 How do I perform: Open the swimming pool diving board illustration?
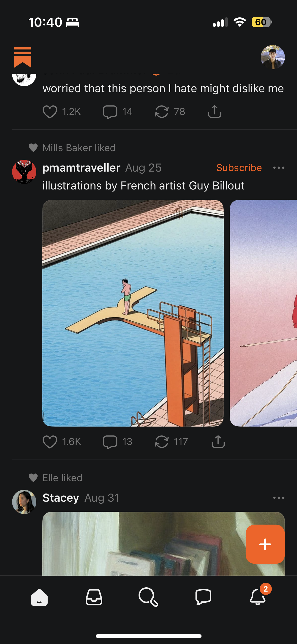pyautogui.click(x=133, y=313)
